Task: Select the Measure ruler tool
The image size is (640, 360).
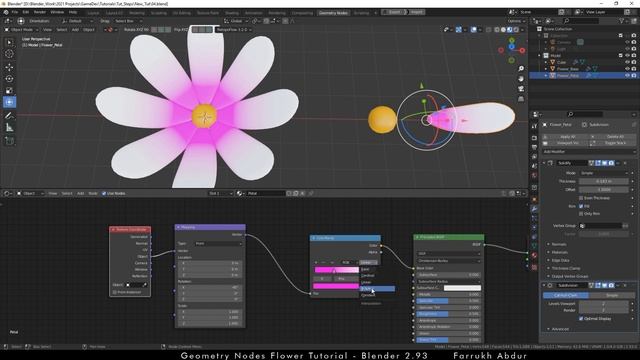Action: coord(9,128)
